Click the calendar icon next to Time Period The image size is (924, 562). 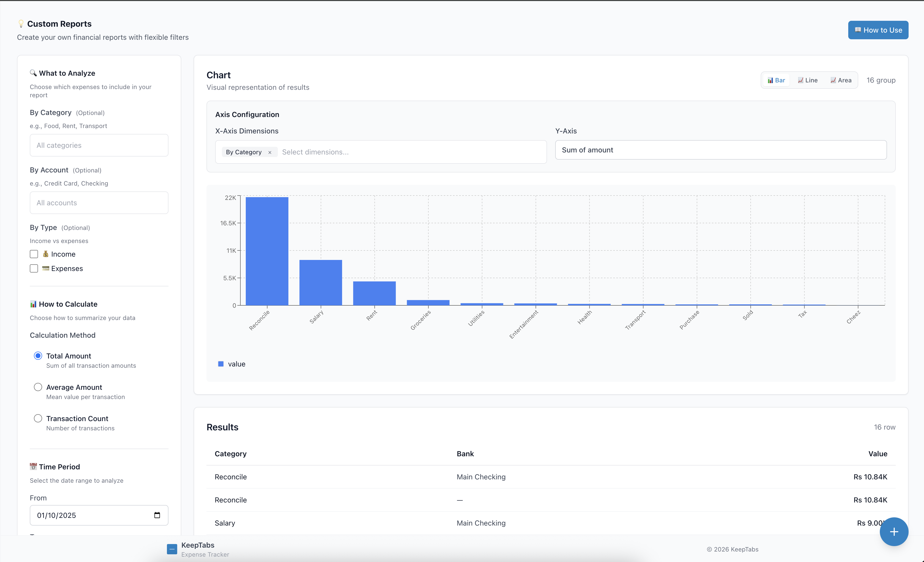pyautogui.click(x=33, y=467)
